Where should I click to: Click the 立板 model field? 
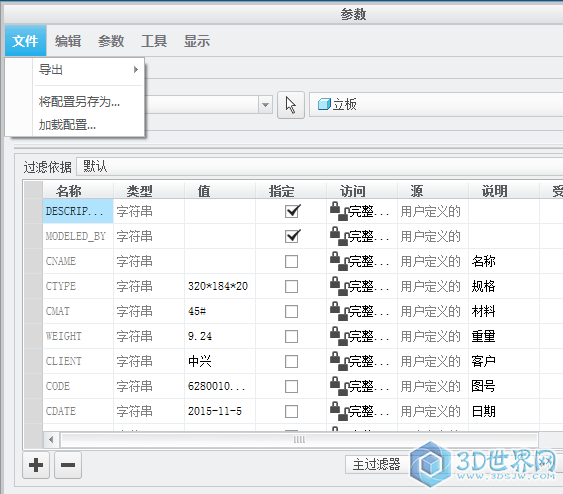(436, 104)
